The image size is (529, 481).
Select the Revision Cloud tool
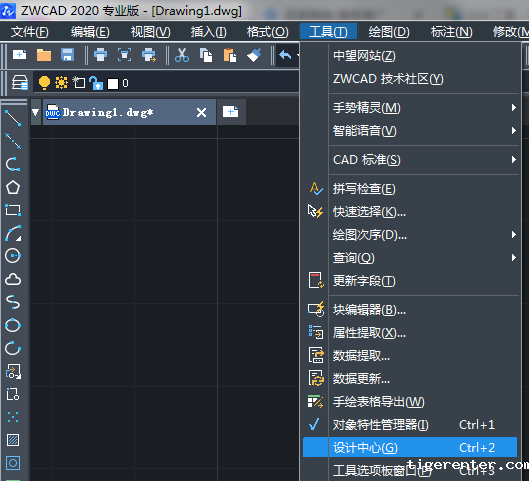point(13,280)
